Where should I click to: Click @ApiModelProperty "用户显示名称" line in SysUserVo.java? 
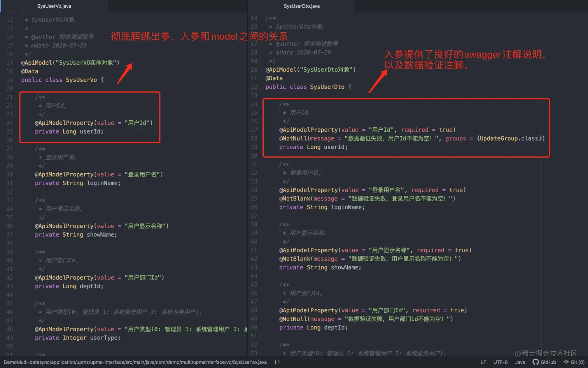(102, 226)
